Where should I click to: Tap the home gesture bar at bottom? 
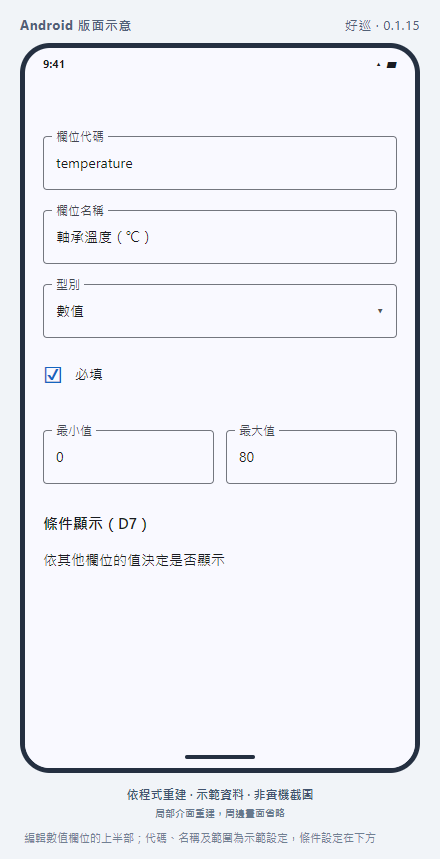pos(220,757)
